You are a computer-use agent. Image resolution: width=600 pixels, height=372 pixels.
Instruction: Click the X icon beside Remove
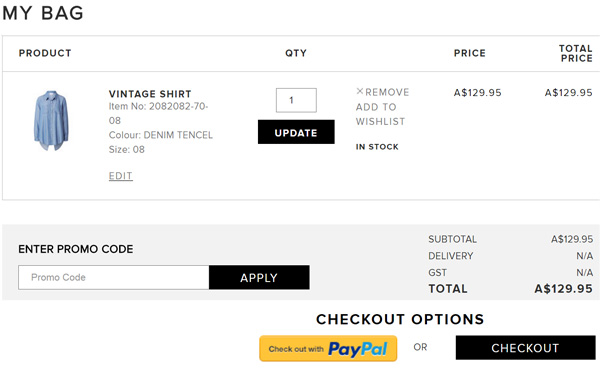coord(360,91)
